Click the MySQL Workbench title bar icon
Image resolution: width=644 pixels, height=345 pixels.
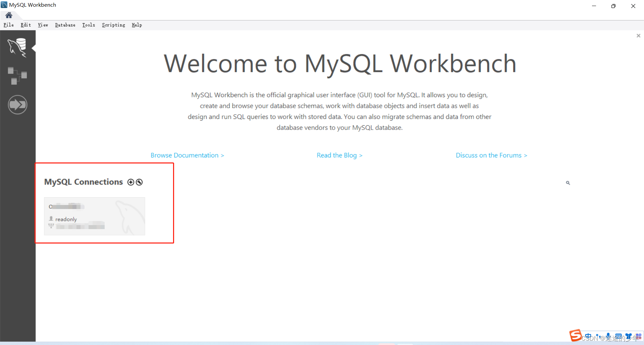4,5
